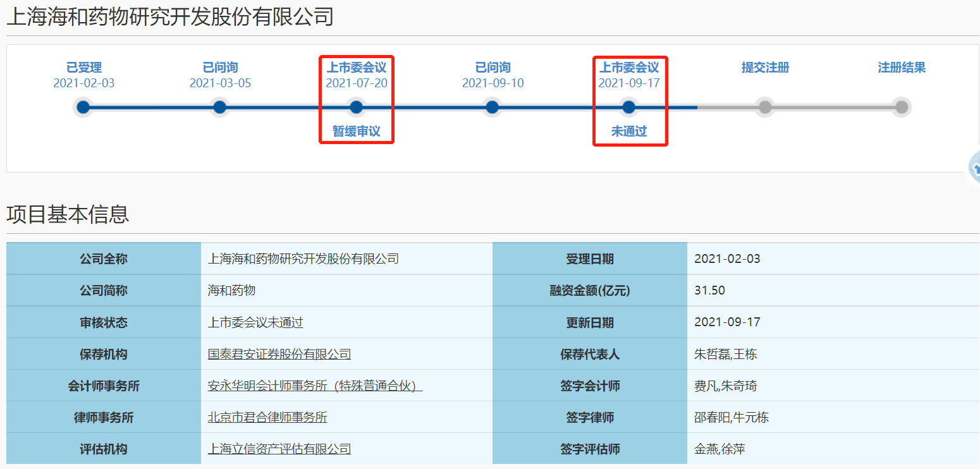Click the 上市委会议 timeline dot dated 2021-07-20
Screen dimensions: 980x469
tap(356, 107)
